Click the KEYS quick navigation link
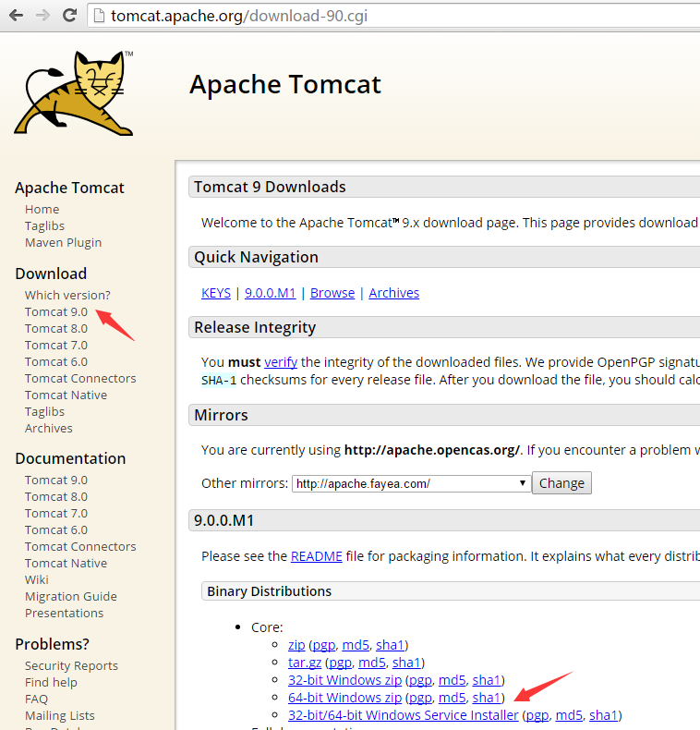The height and width of the screenshot is (730, 700). (x=216, y=293)
